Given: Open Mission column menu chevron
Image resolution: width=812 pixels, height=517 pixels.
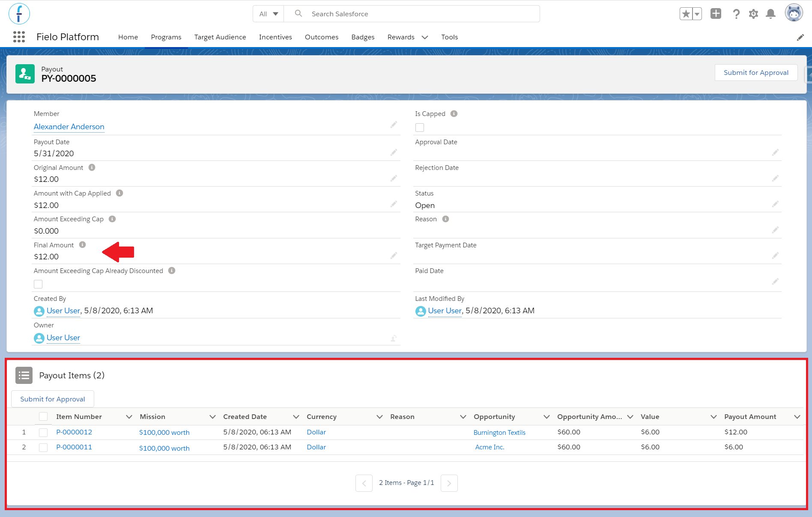Looking at the screenshot, I should [x=212, y=417].
